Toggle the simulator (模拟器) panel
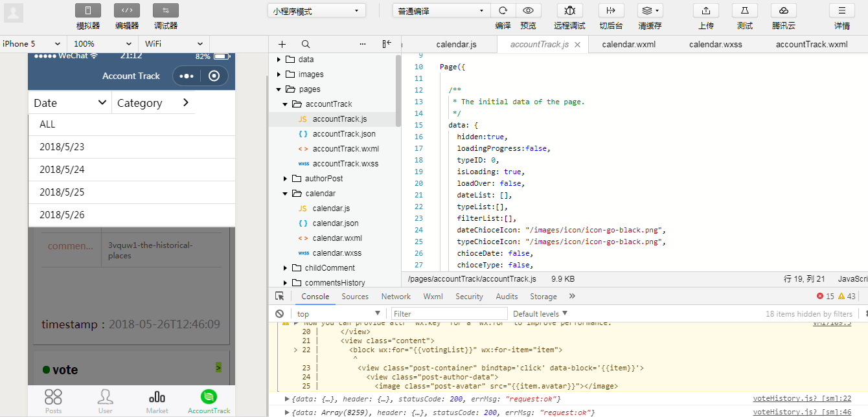 coord(88,10)
